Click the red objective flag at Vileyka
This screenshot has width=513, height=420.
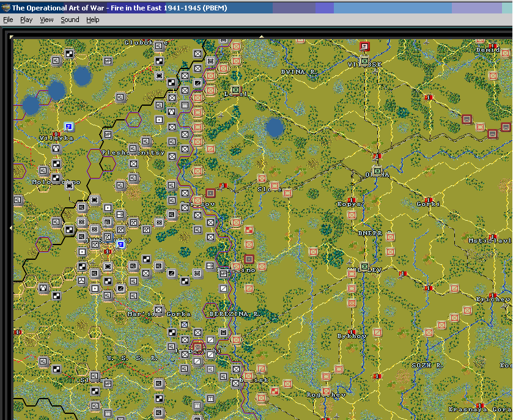[x=56, y=134]
